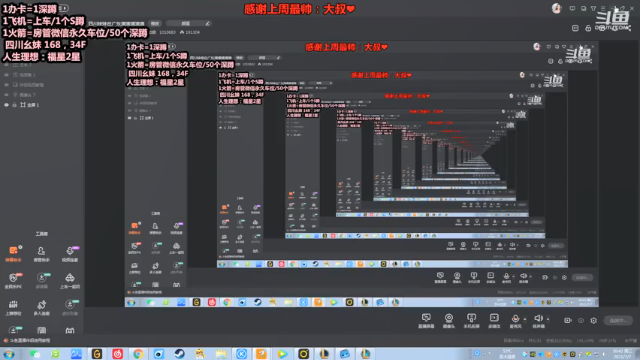Add a 手机投屏 phone cast source
The width and height of the screenshot is (640, 360).
point(471,321)
